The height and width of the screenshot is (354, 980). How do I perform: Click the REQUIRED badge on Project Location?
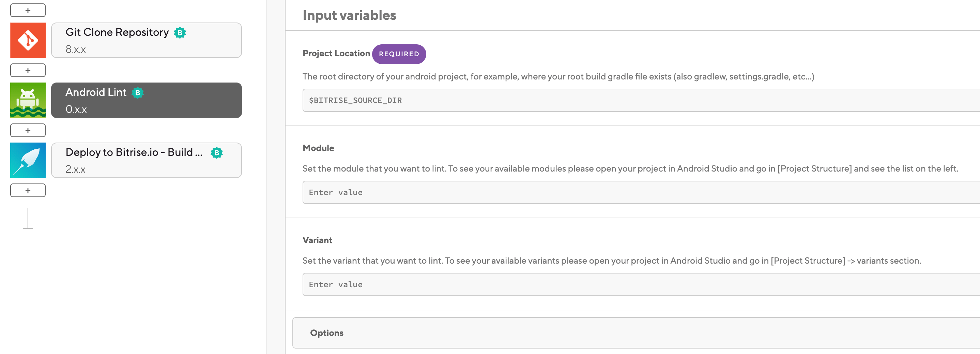pyautogui.click(x=399, y=54)
